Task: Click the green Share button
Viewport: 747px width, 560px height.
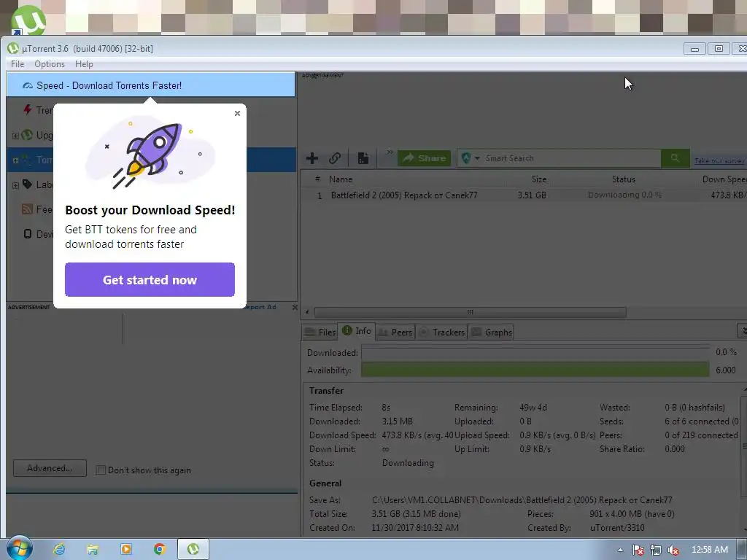Action: (425, 158)
